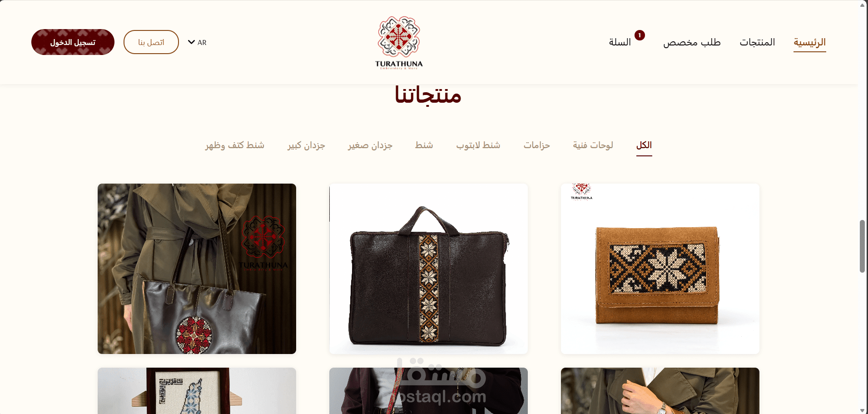Filter products by شنط لابتوب tab
This screenshot has height=414, width=868.
coord(478,145)
